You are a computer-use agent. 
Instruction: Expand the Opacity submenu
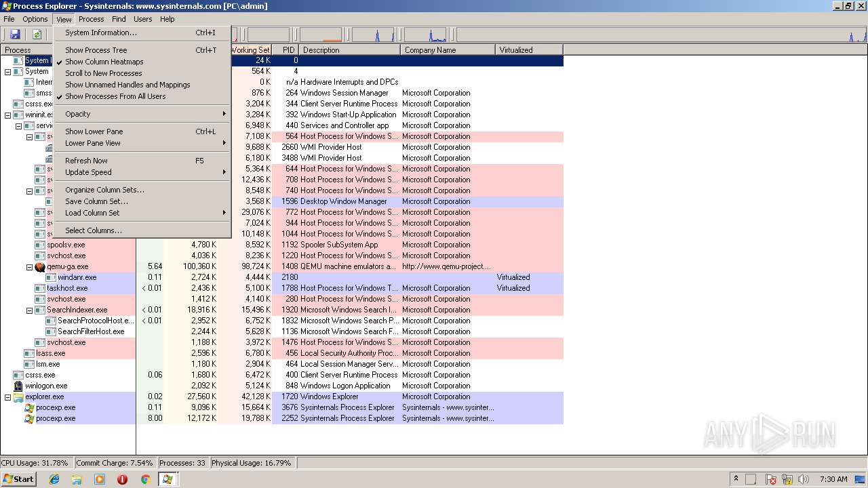tap(142, 114)
